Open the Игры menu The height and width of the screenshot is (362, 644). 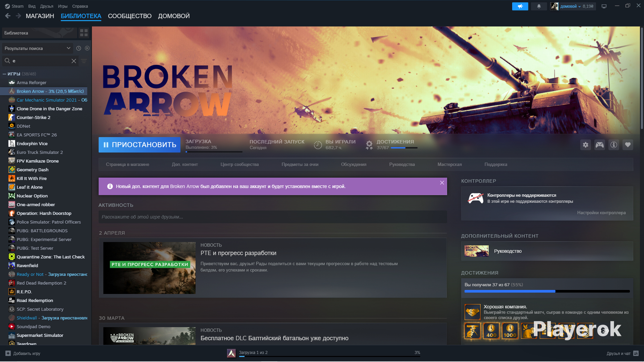(x=63, y=6)
